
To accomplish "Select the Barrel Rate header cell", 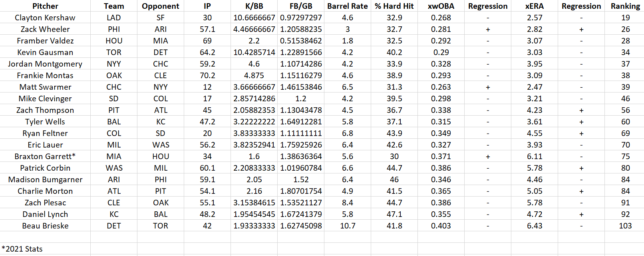I will 348,6.
